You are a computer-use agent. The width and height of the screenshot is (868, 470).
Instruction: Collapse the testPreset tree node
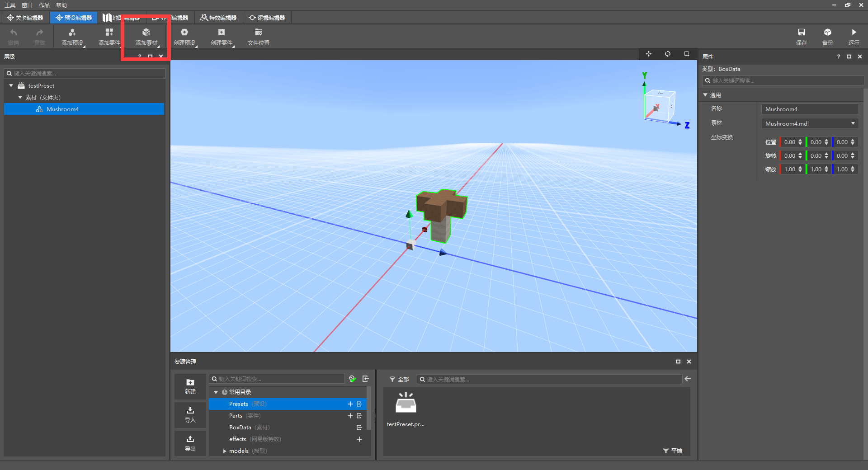(x=11, y=85)
